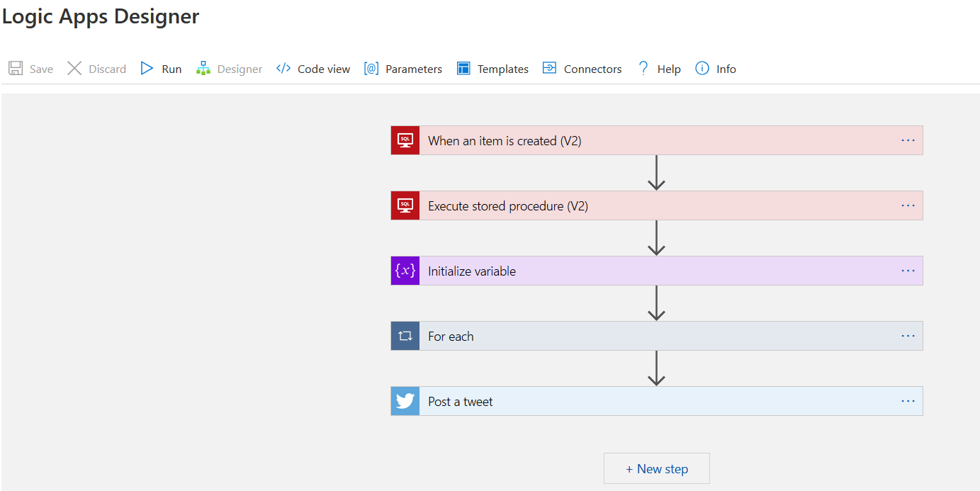Click the For each loop icon
Screen dimensions: 980x491
(x=405, y=336)
